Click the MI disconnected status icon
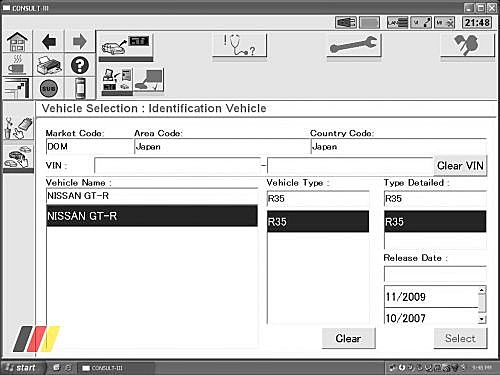 click(x=445, y=23)
